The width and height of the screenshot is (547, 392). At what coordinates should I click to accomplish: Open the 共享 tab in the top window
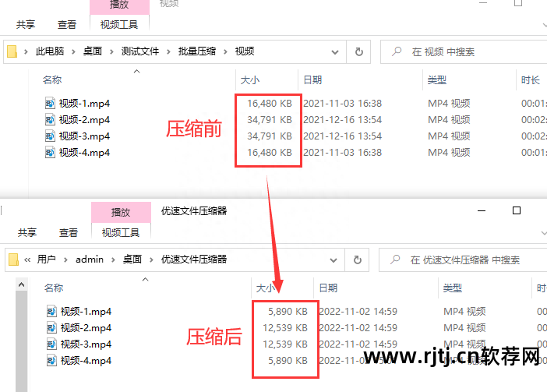pos(26,24)
